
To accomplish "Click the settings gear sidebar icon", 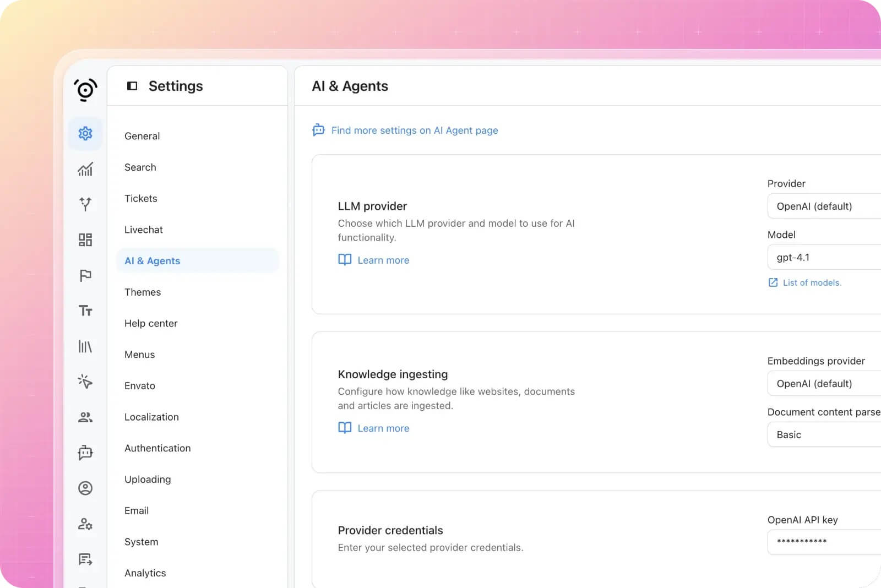I will [85, 133].
